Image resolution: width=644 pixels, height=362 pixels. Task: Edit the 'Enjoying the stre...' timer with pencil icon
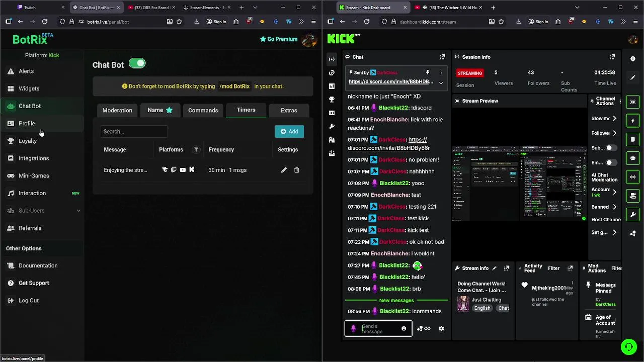tap(284, 170)
